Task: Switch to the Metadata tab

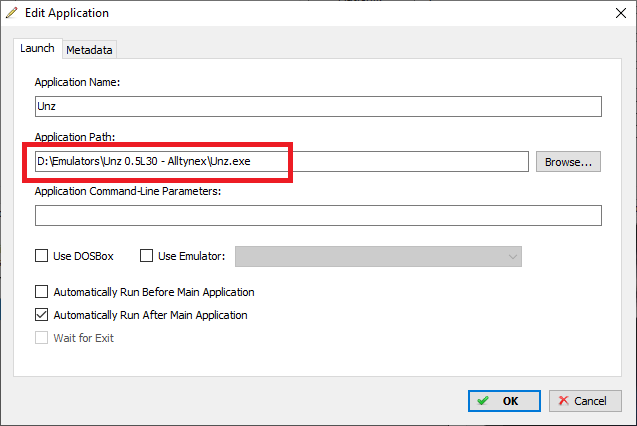Action: [89, 50]
